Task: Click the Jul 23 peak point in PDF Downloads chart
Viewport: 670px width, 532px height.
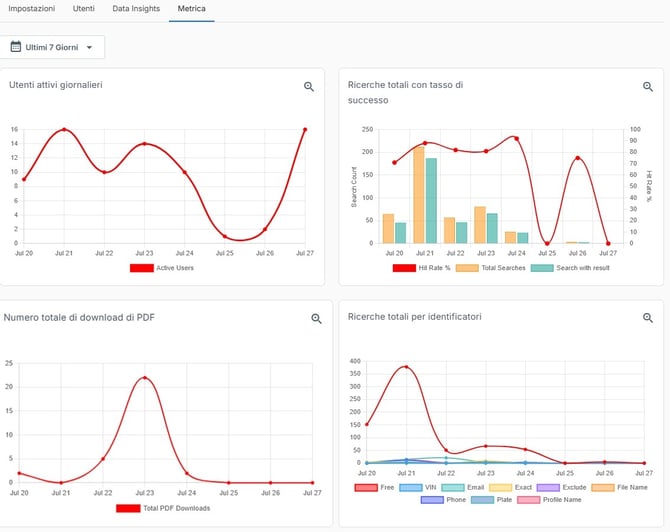Action: coord(145,378)
